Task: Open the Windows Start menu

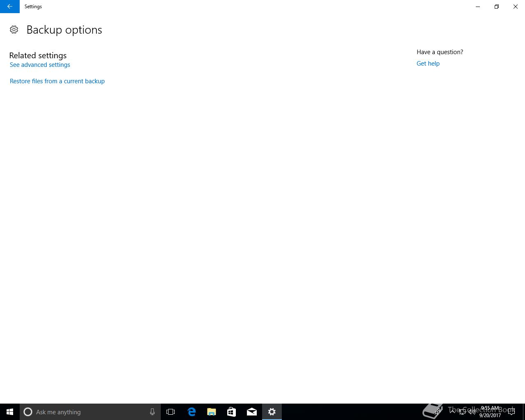Action: (10, 412)
